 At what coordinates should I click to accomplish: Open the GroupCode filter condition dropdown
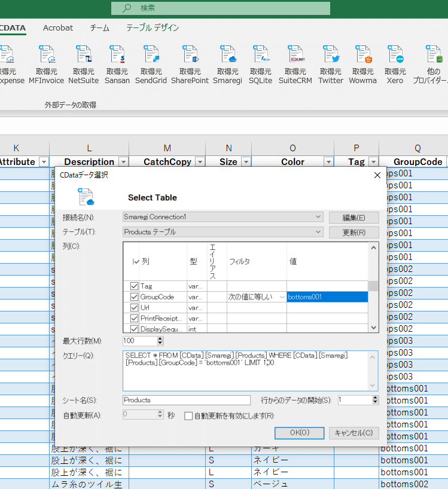[282, 297]
